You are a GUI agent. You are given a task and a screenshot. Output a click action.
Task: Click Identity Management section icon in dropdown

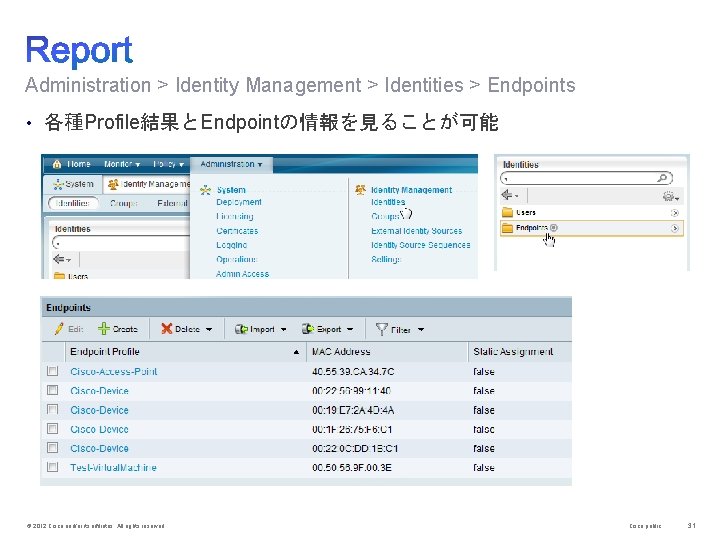(360, 190)
